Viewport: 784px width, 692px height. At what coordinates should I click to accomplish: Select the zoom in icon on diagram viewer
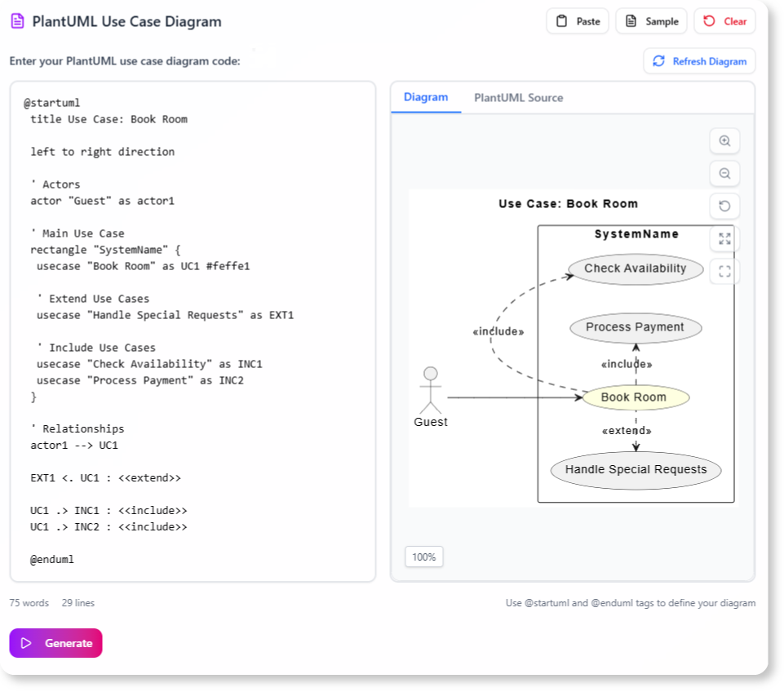coord(724,140)
